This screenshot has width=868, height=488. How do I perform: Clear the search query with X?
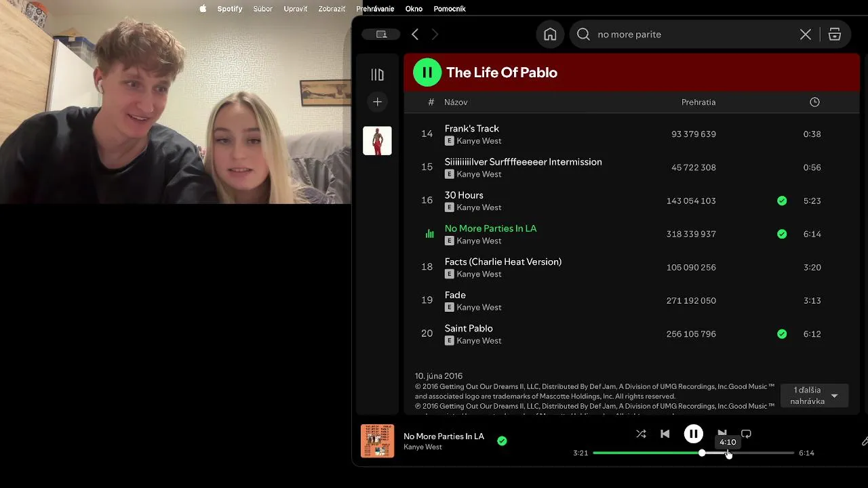pyautogui.click(x=806, y=35)
